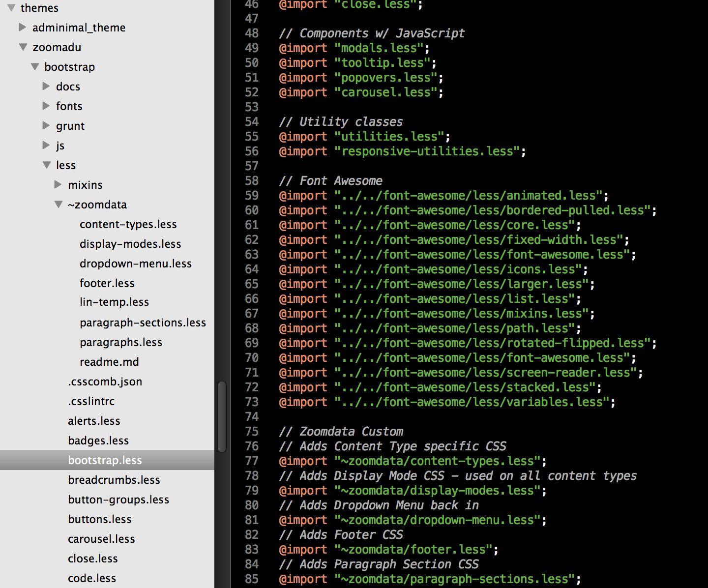Click the "// Utility classes" comment
The height and width of the screenshot is (588, 708).
point(341,121)
